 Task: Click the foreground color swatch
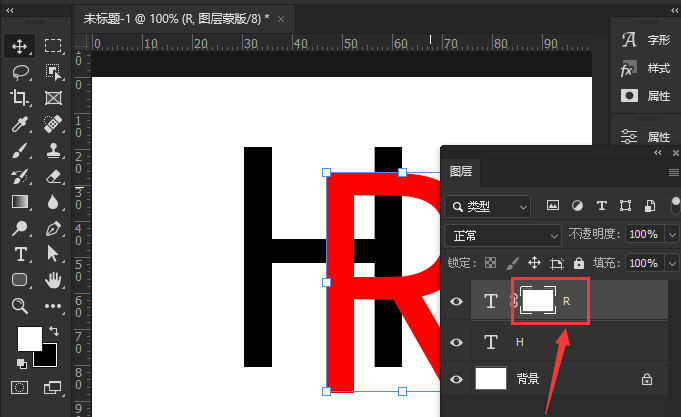point(28,338)
